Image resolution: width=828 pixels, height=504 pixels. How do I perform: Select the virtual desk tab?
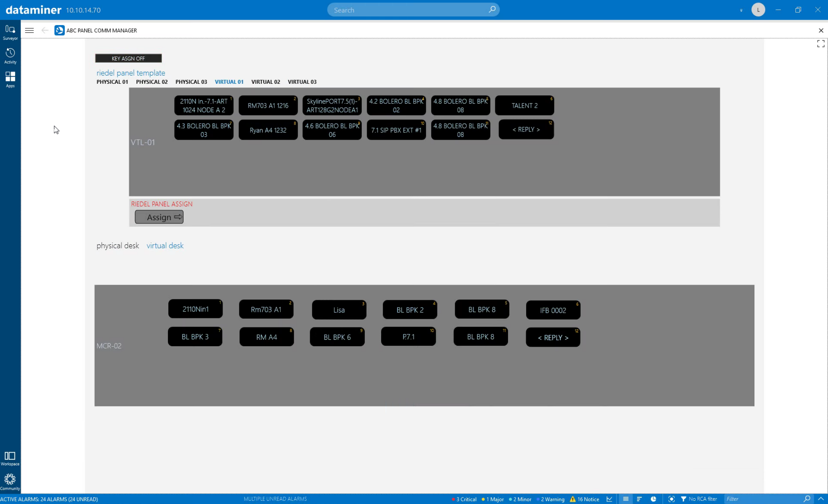click(x=165, y=246)
